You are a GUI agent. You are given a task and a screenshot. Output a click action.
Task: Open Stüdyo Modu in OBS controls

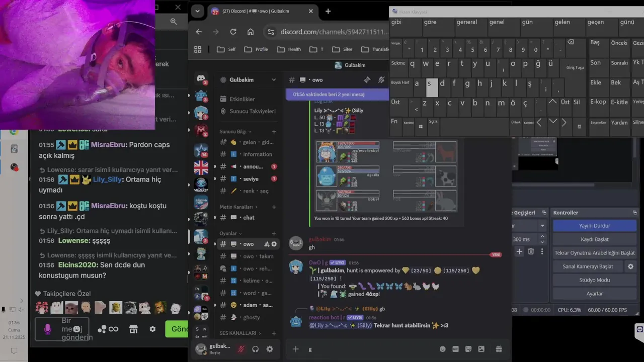595,280
